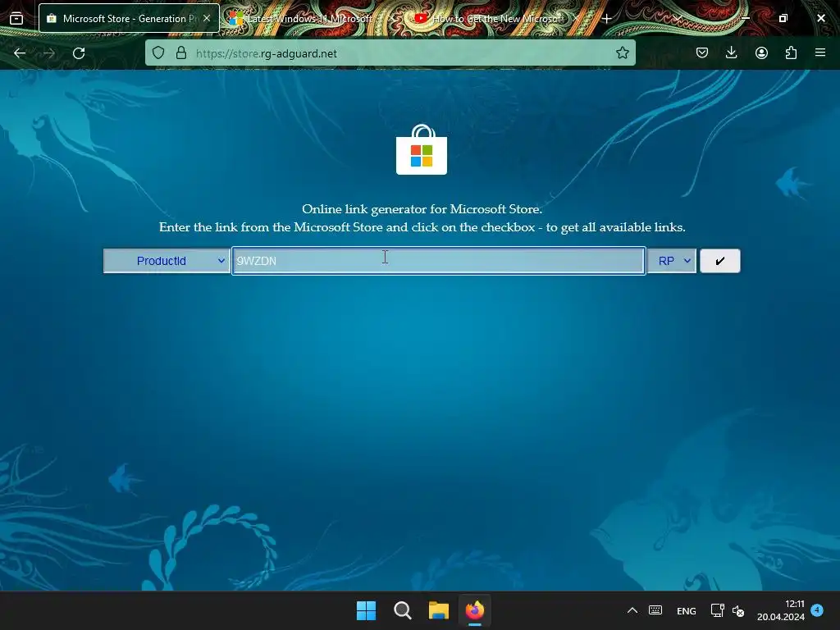
Task: Show the downloads panel arrow icon
Action: (x=731, y=52)
